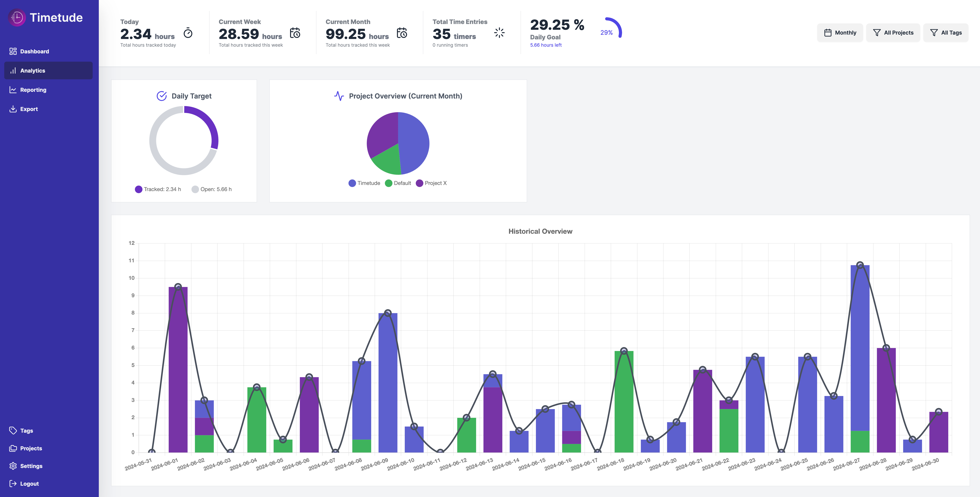Click the Export download icon
Screen dimensions: 980x497
point(13,109)
